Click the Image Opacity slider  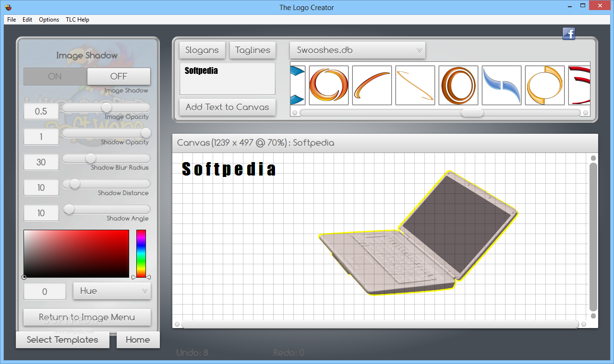tap(106, 107)
